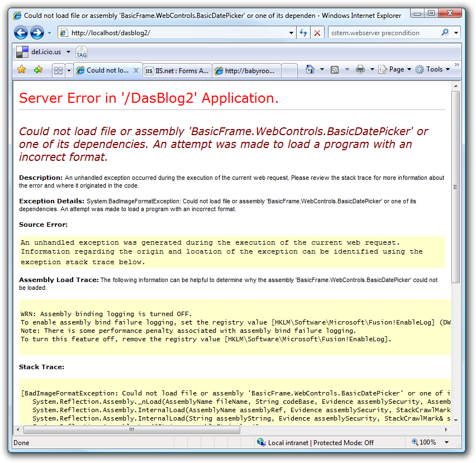
Task: Click the browser Forward arrow button
Action: click(x=37, y=33)
